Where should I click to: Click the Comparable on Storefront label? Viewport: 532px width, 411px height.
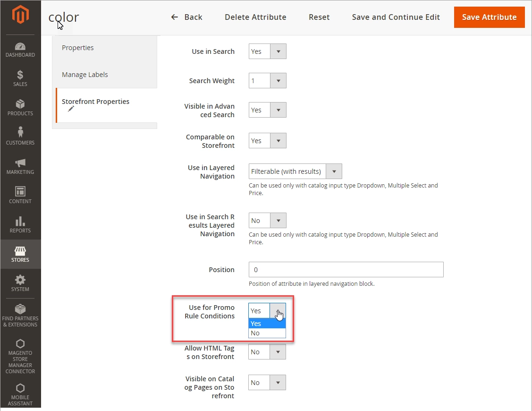coord(210,141)
